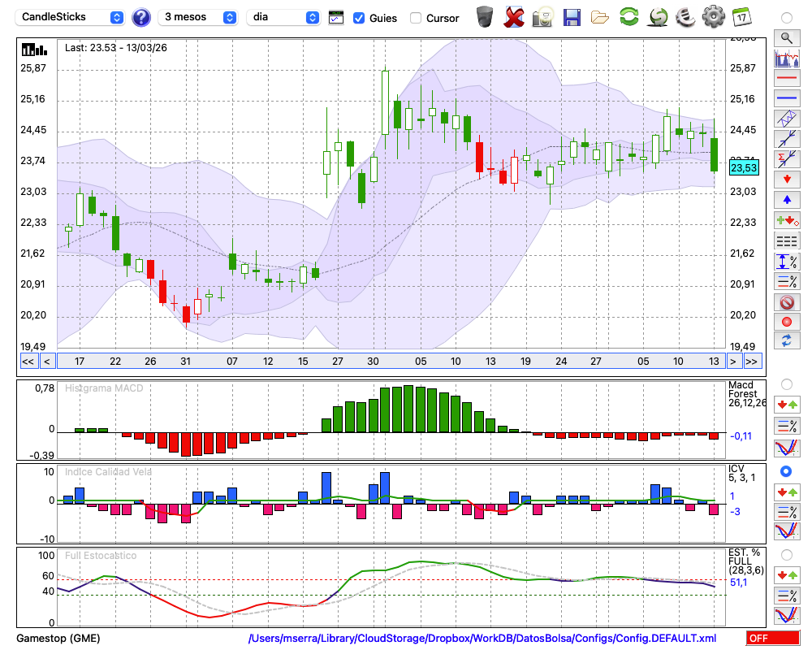Click the magnifier zoom tool
The width and height of the screenshot is (812, 650).
coord(786,37)
